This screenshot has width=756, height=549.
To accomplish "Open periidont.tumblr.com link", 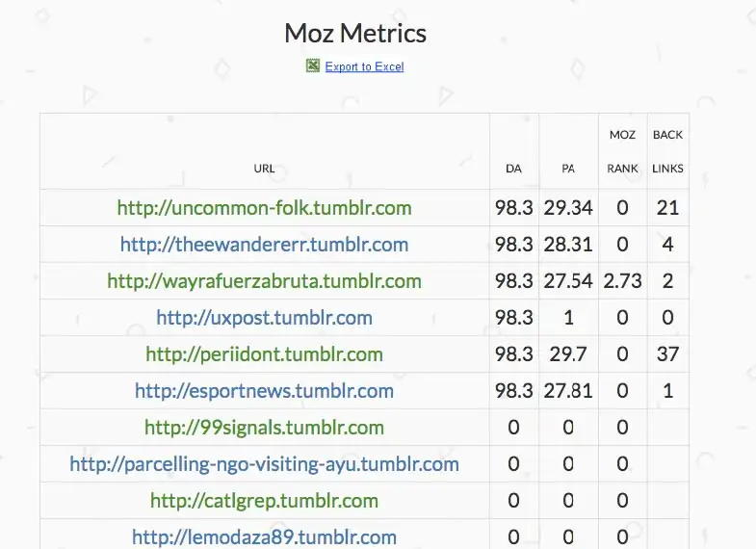I will [264, 354].
